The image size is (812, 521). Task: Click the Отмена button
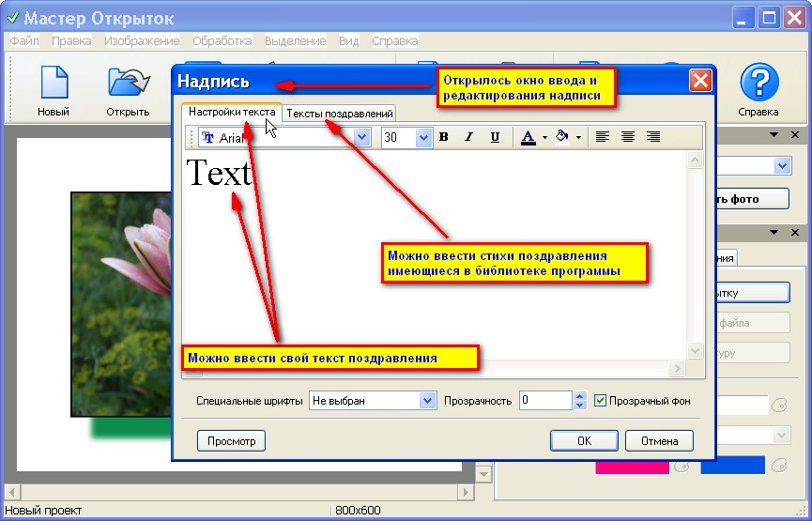pos(659,440)
